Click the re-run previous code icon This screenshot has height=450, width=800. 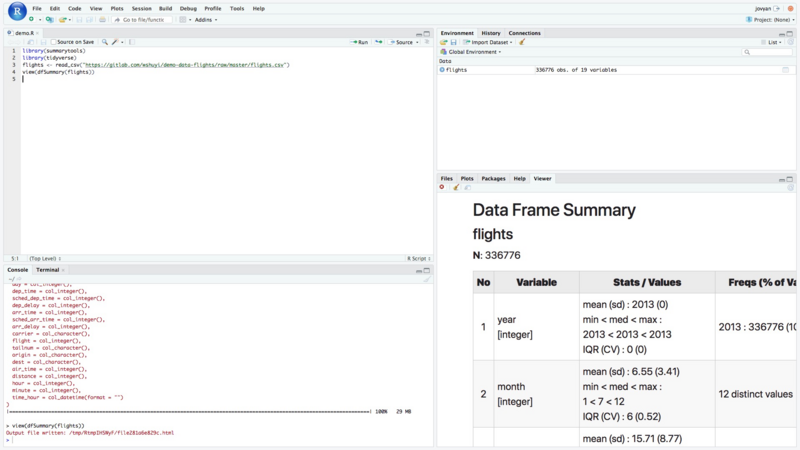click(x=378, y=42)
